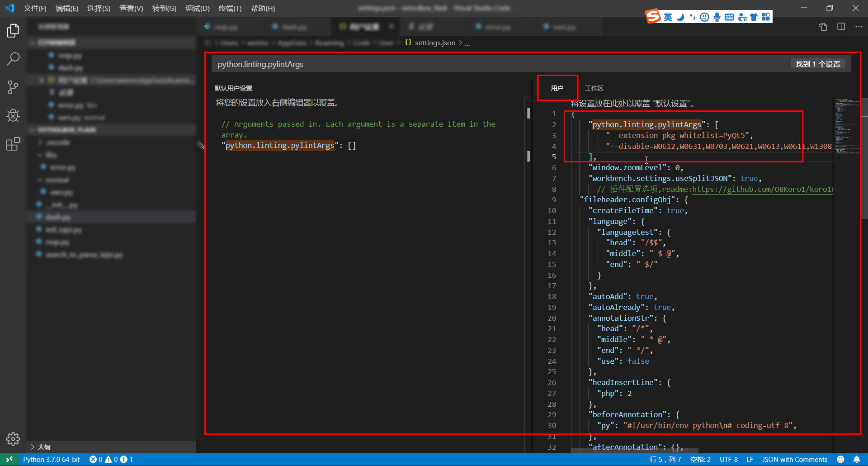This screenshot has height=466, width=868.
Task: Switch to the 工作区 settings tab
Action: click(x=594, y=88)
